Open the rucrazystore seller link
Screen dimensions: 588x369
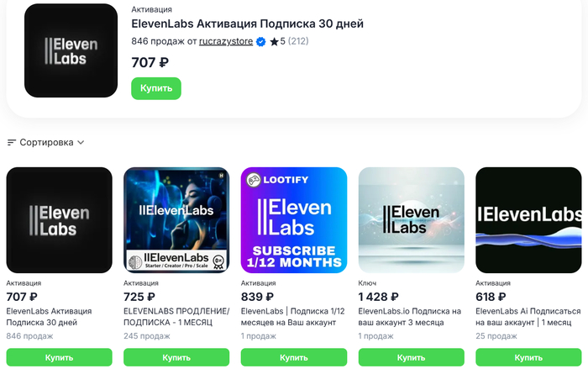pos(226,41)
